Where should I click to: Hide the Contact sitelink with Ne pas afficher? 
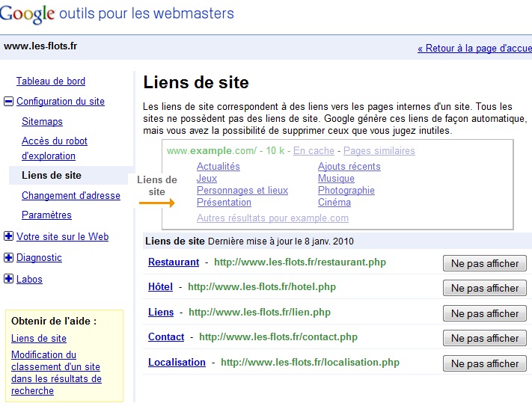[485, 339]
